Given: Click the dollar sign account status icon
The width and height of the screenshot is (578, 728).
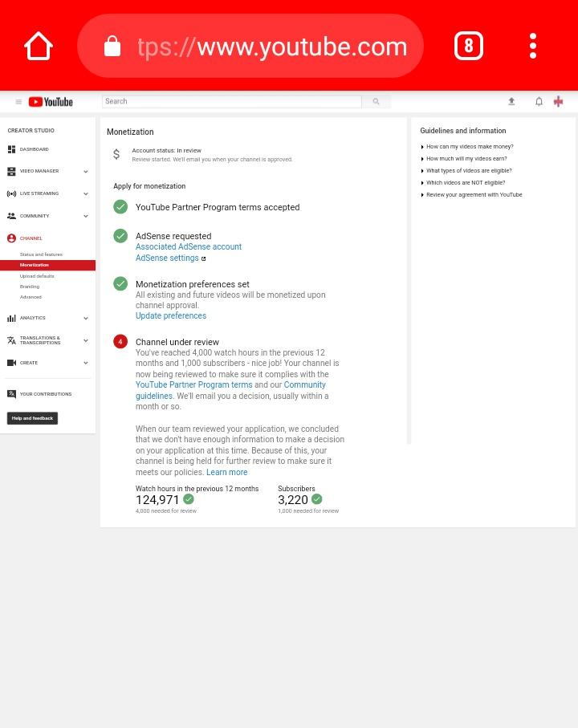Looking at the screenshot, I should click(x=116, y=154).
